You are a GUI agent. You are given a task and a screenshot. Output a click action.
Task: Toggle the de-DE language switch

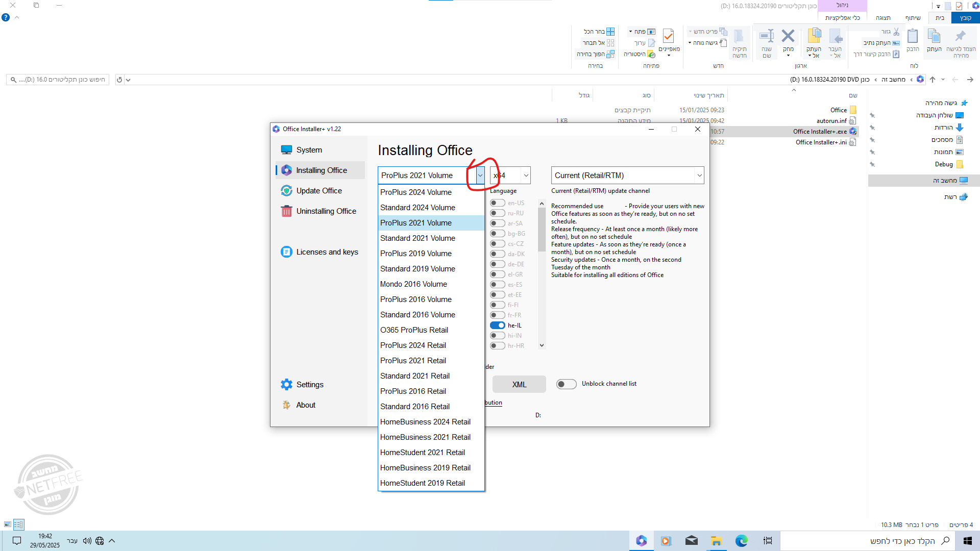tap(498, 264)
